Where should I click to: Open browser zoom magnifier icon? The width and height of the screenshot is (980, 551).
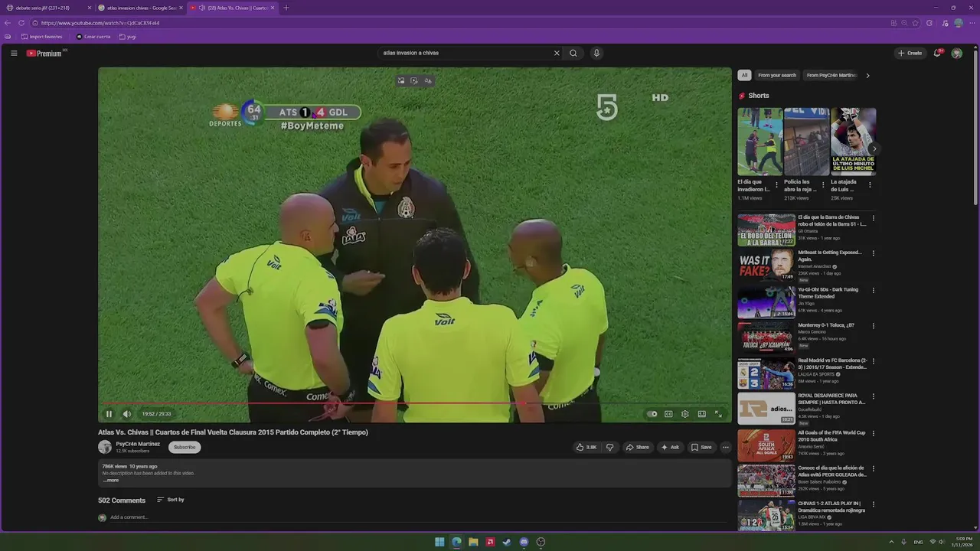point(904,23)
